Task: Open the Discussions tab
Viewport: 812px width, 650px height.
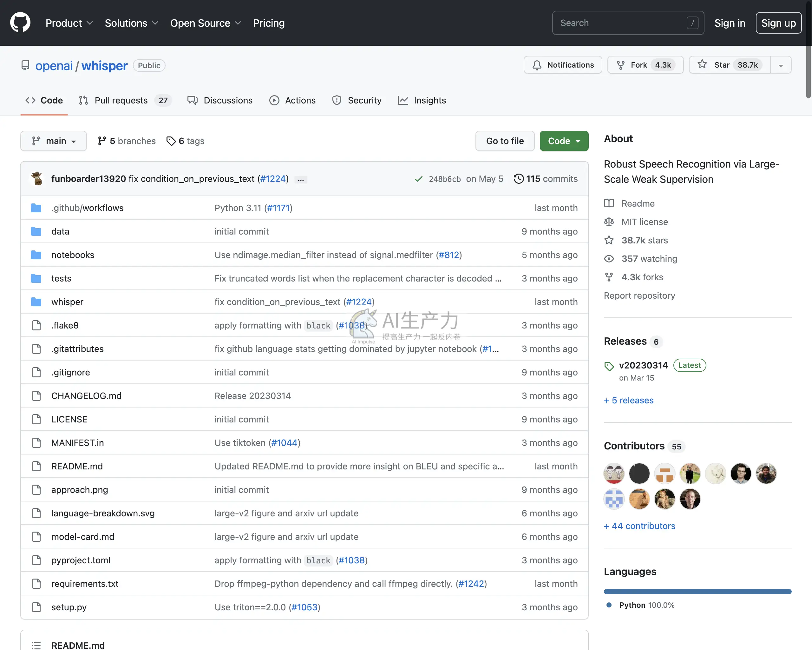Action: pyautogui.click(x=220, y=100)
